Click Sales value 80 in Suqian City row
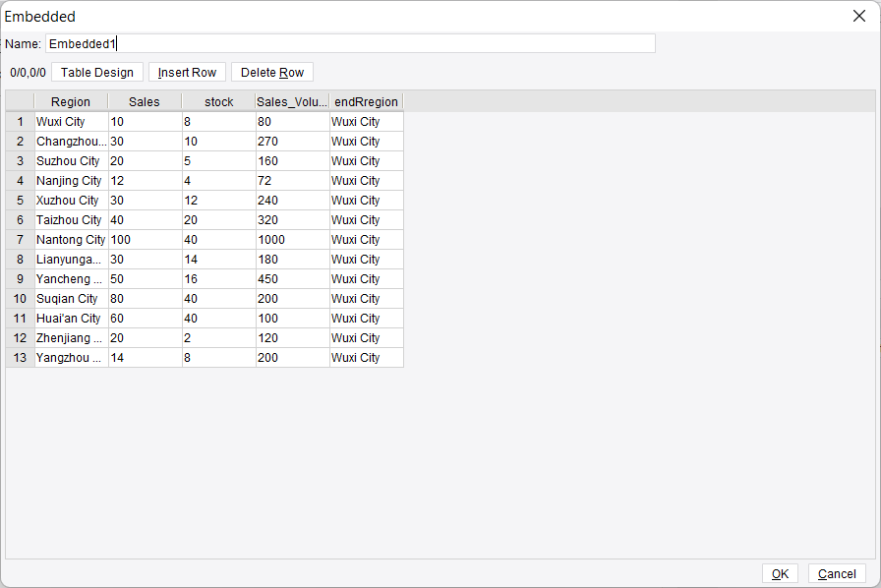Viewport: 881px width, 588px height. click(x=145, y=299)
